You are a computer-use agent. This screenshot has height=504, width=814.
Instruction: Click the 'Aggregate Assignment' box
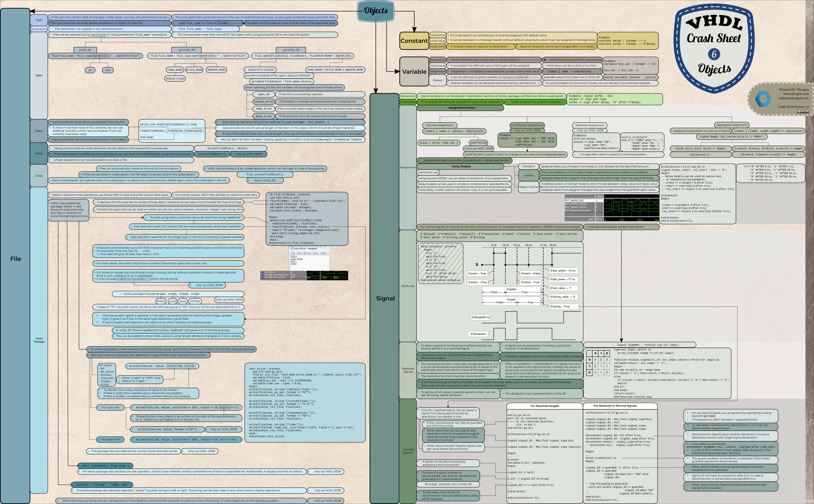732,125
